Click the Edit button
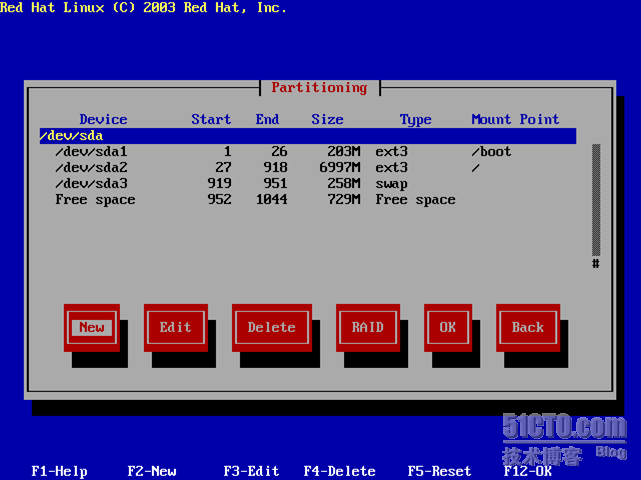 176,327
